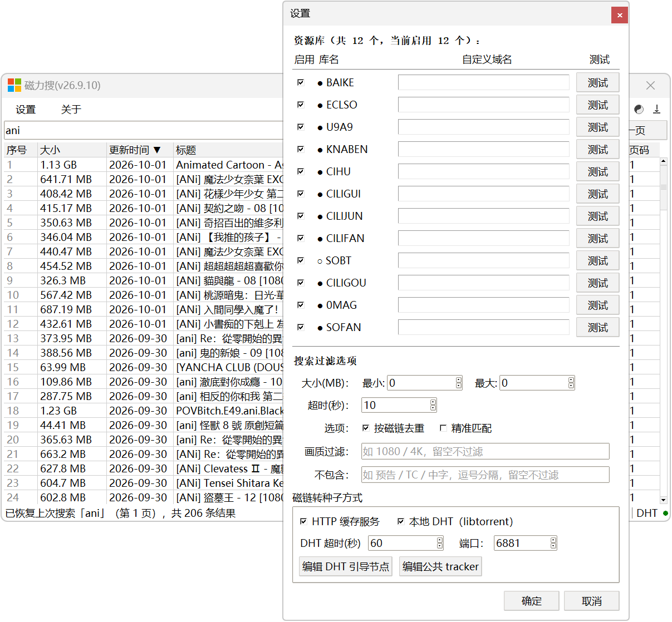Click 编辑公共 tracker button
672x622 pixels.
[x=440, y=566]
